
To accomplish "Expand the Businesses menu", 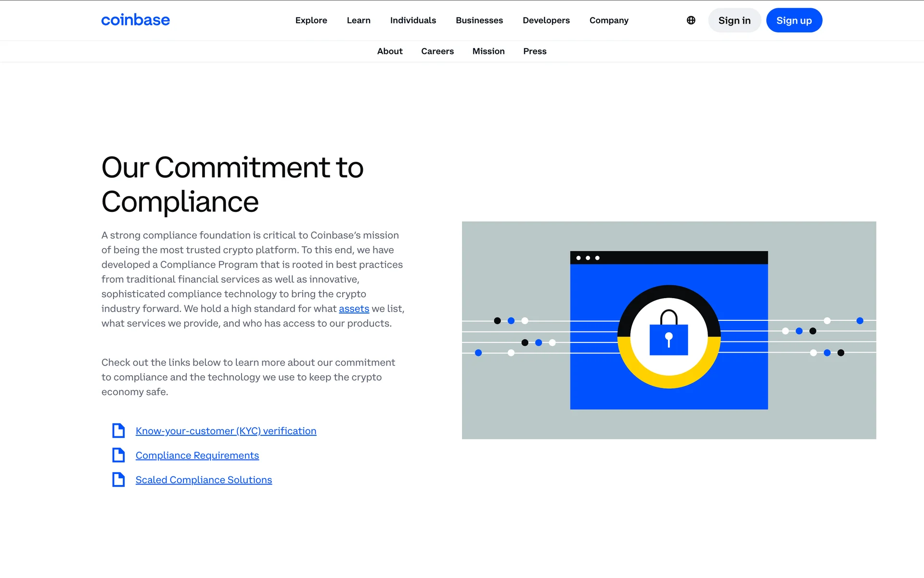I will coord(479,20).
